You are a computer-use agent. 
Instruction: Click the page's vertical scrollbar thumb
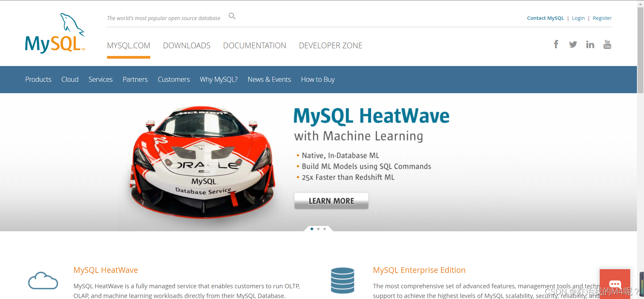click(x=640, y=50)
